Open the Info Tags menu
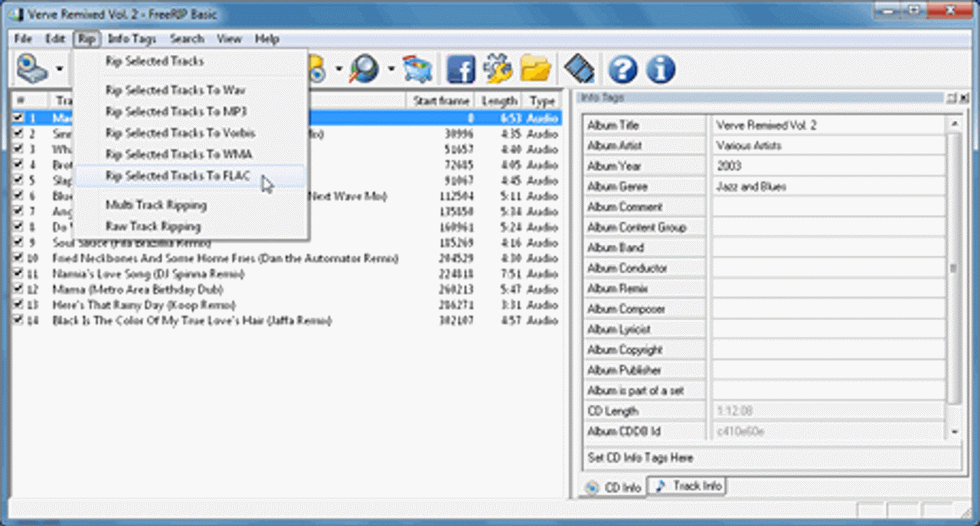The image size is (980, 526). (132, 38)
